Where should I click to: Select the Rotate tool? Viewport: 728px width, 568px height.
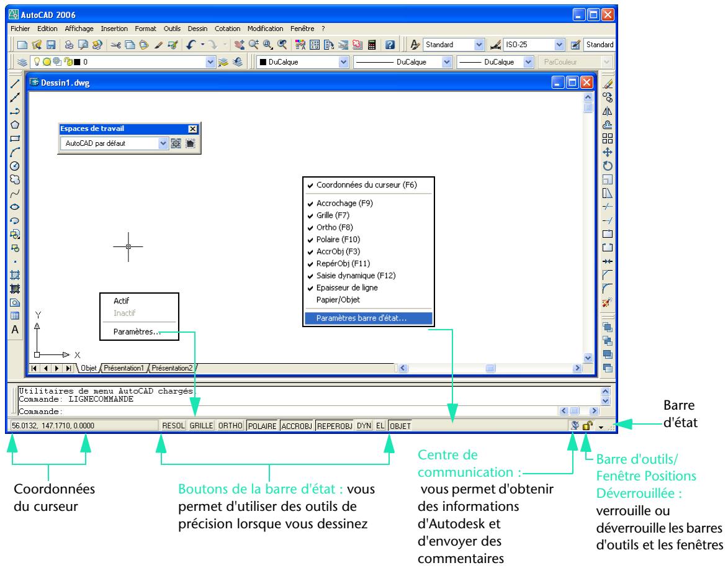coord(607,166)
